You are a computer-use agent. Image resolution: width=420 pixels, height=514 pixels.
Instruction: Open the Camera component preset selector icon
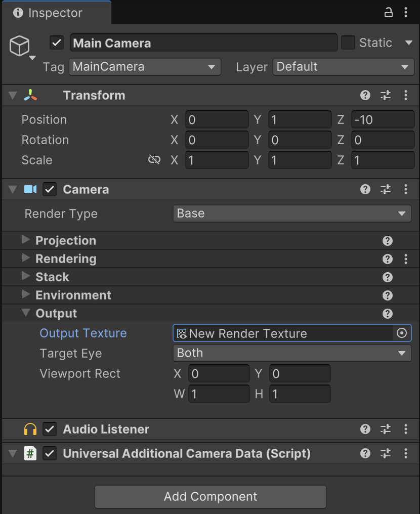[x=385, y=189]
